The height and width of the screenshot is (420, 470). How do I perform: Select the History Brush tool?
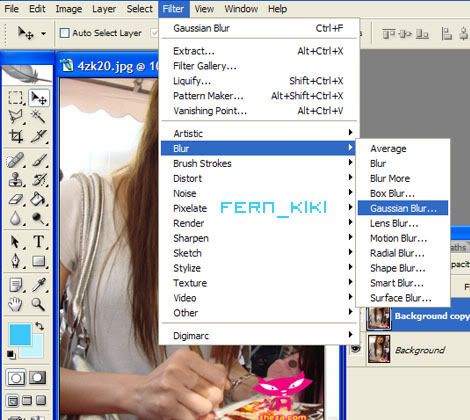click(39, 180)
